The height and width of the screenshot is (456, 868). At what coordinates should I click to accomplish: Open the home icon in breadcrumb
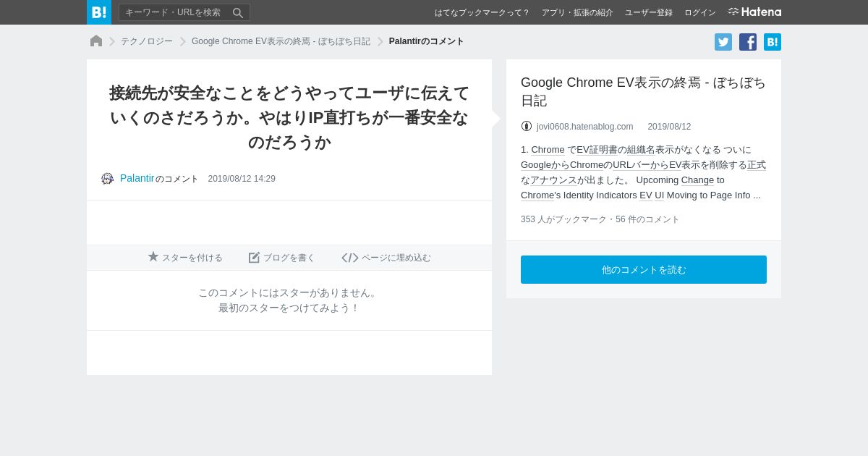(96, 41)
